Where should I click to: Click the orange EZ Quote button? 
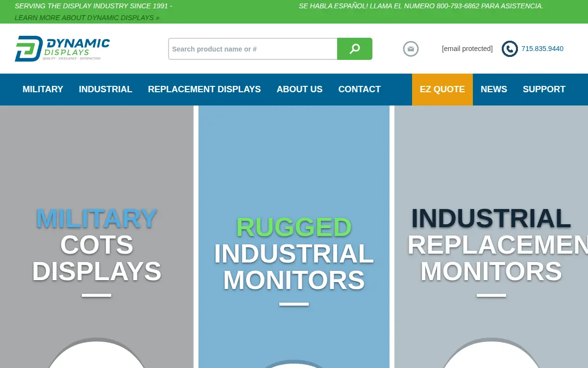442,89
